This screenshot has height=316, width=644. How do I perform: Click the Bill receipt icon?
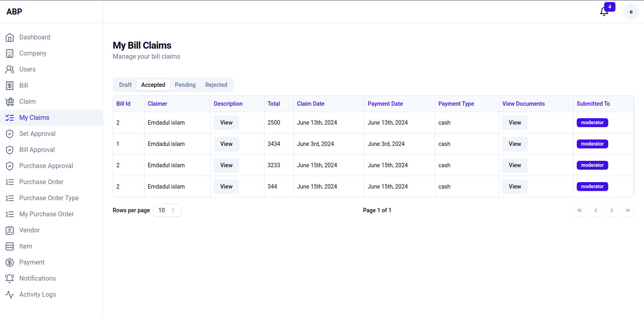[x=10, y=86]
